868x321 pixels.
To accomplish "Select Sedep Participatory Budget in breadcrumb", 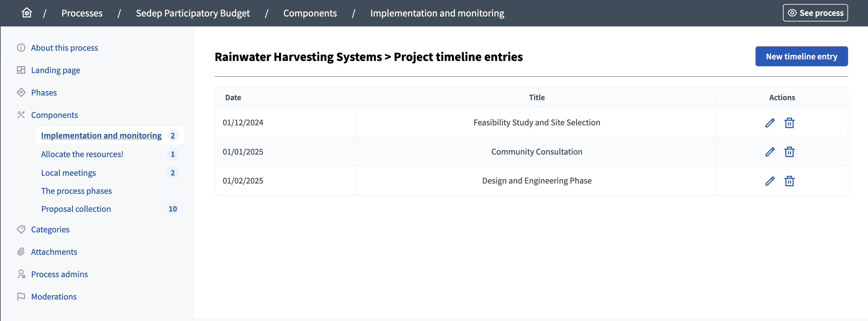I will pos(193,13).
